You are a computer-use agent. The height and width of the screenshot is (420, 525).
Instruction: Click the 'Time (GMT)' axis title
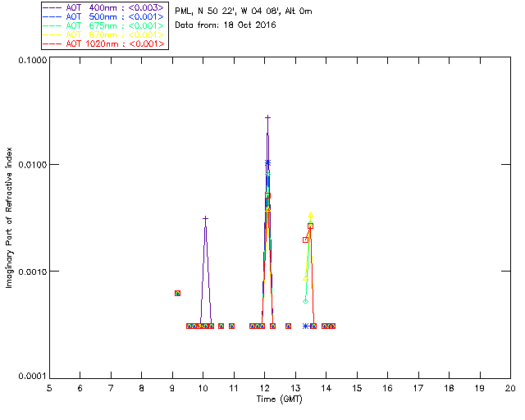pos(279,399)
